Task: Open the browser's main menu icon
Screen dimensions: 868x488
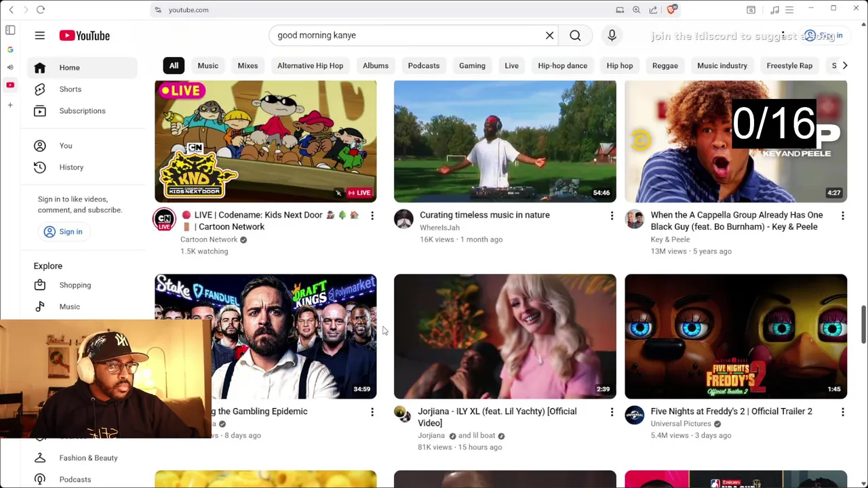Action: coord(789,9)
